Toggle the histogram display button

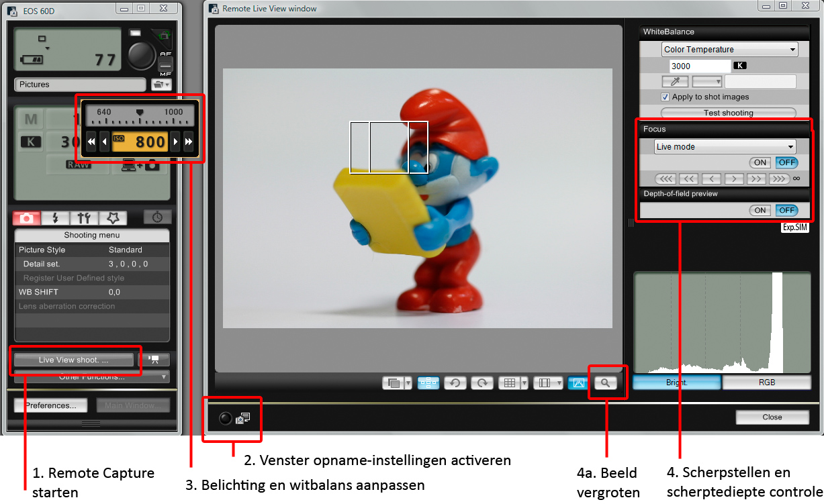click(578, 383)
